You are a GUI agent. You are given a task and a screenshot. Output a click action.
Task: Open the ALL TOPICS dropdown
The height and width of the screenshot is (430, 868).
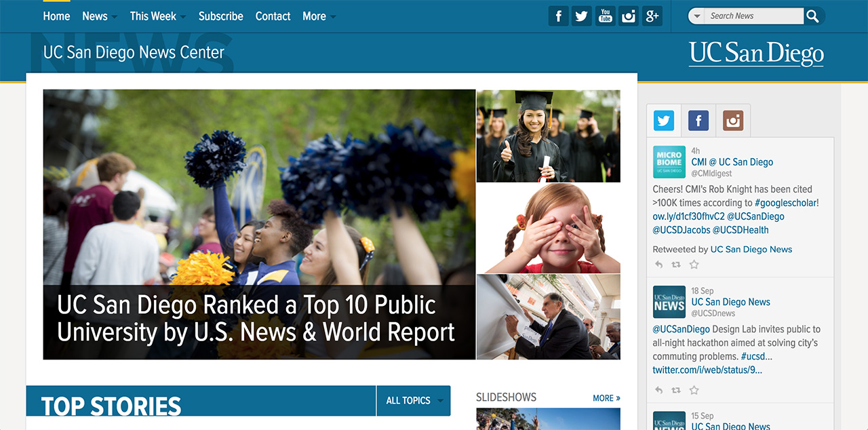tap(414, 401)
